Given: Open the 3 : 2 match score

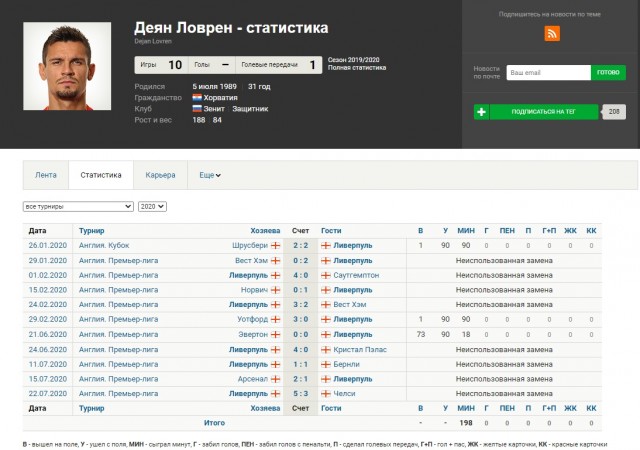Looking at the screenshot, I should coord(300,305).
